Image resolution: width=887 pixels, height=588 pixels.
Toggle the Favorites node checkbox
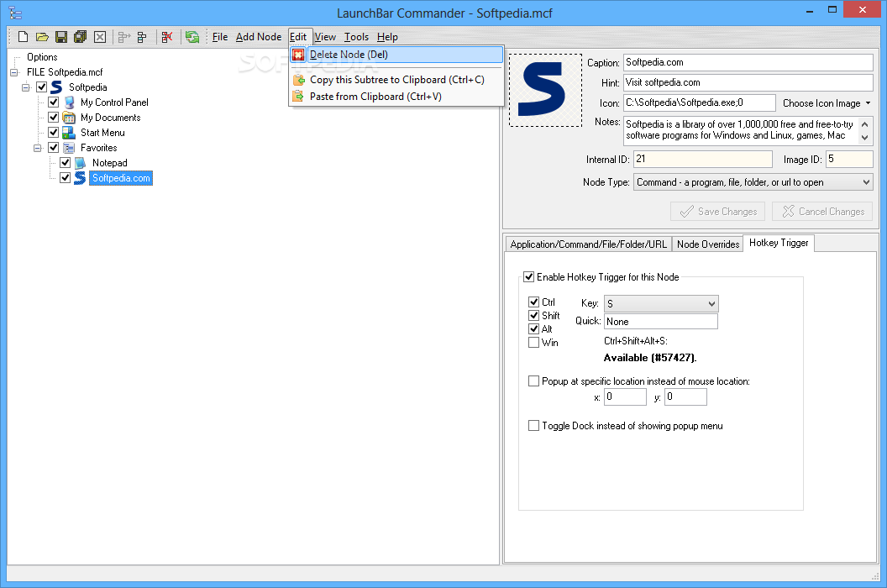tap(53, 148)
